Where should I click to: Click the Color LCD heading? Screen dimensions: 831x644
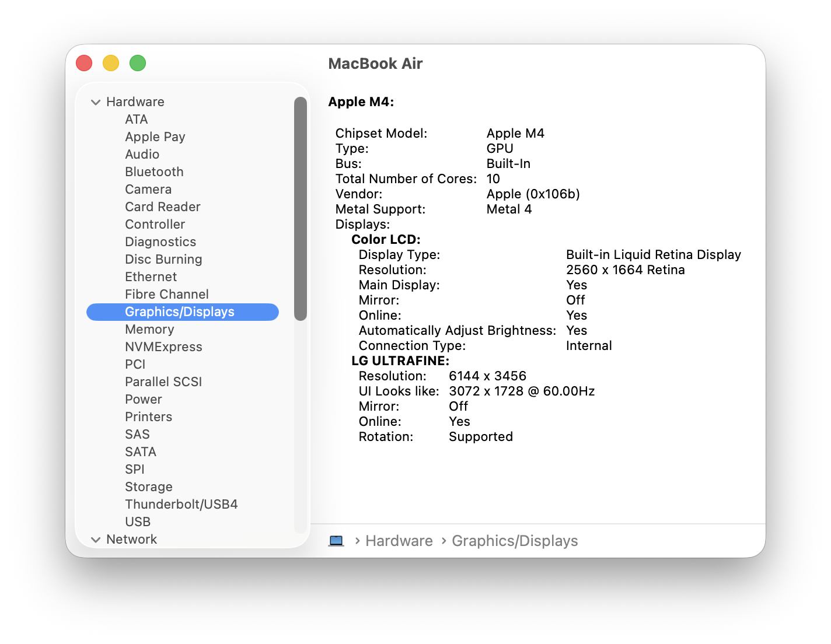pyautogui.click(x=386, y=239)
